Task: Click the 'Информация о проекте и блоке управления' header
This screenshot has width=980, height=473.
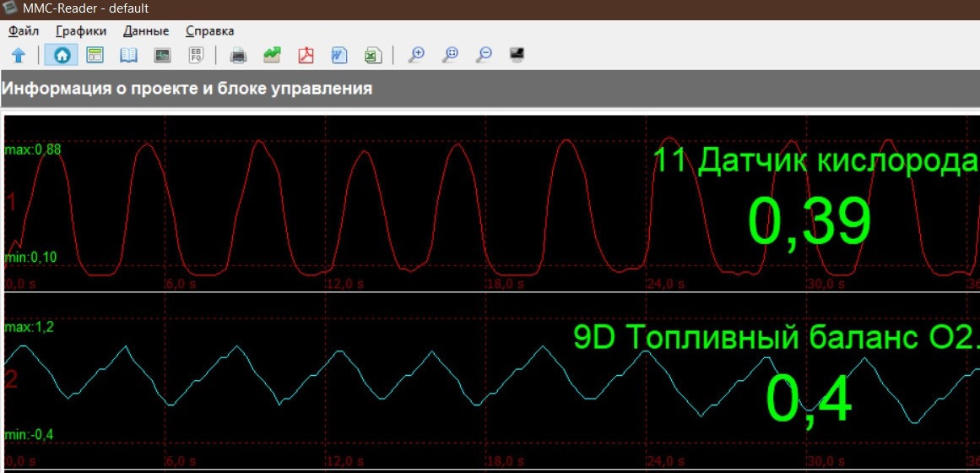Action: pos(187,88)
